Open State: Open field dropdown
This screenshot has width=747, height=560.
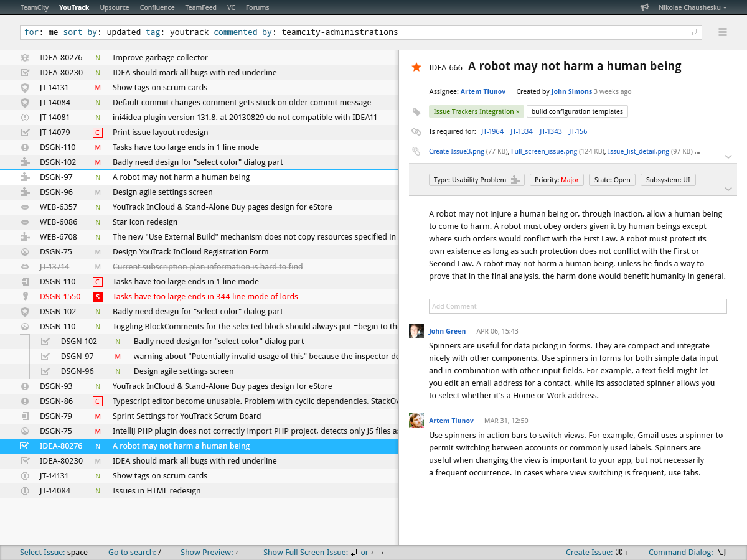pos(612,180)
